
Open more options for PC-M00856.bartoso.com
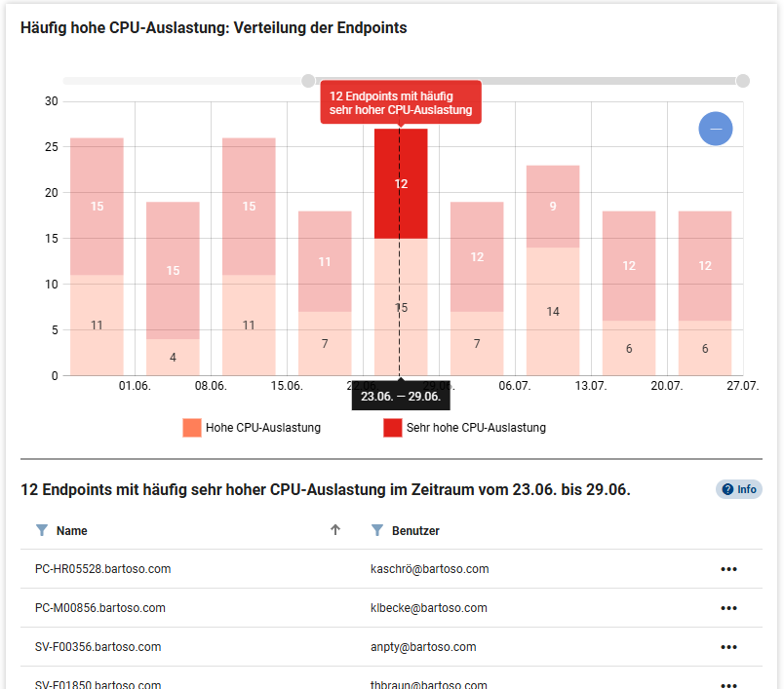coord(728,608)
